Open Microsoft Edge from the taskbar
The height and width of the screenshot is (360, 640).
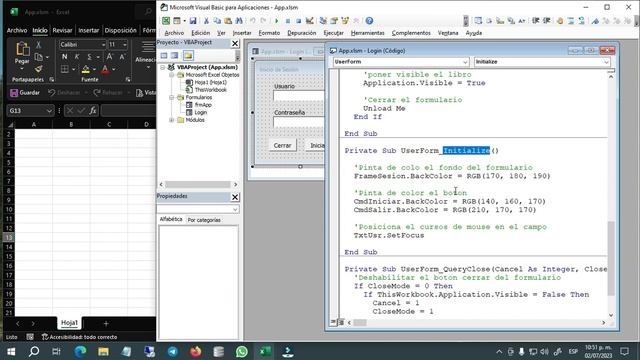tap(80, 351)
